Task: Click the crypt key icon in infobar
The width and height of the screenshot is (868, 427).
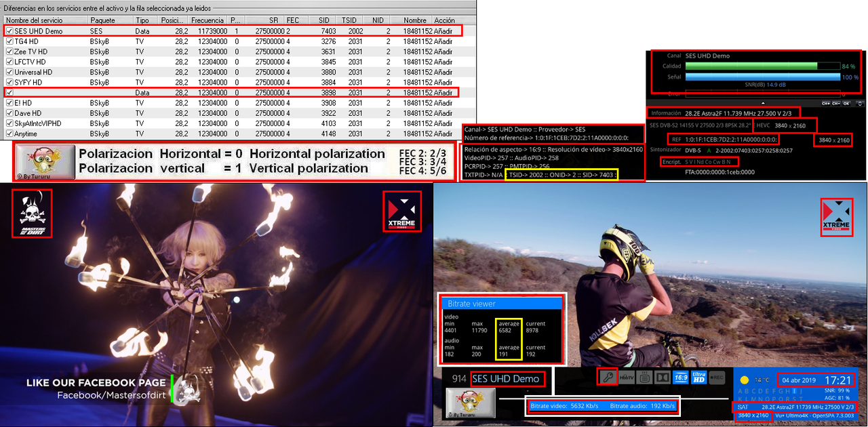Action: [x=608, y=376]
